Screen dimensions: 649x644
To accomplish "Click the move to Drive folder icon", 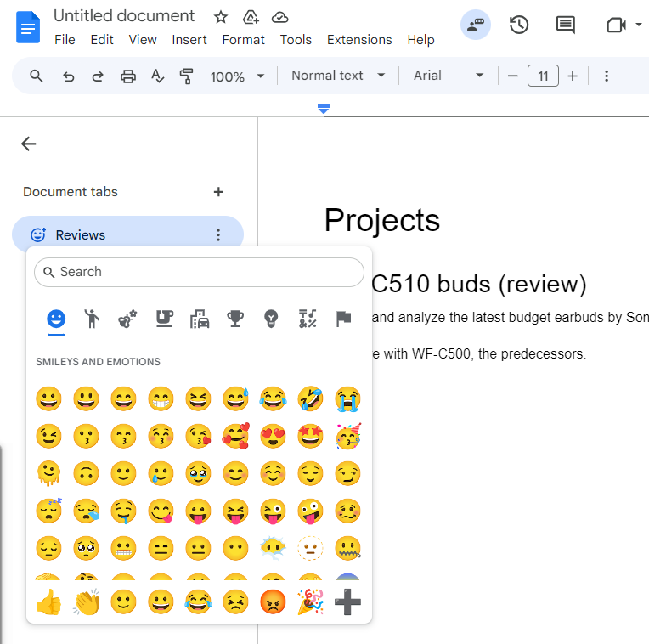I will (x=251, y=17).
